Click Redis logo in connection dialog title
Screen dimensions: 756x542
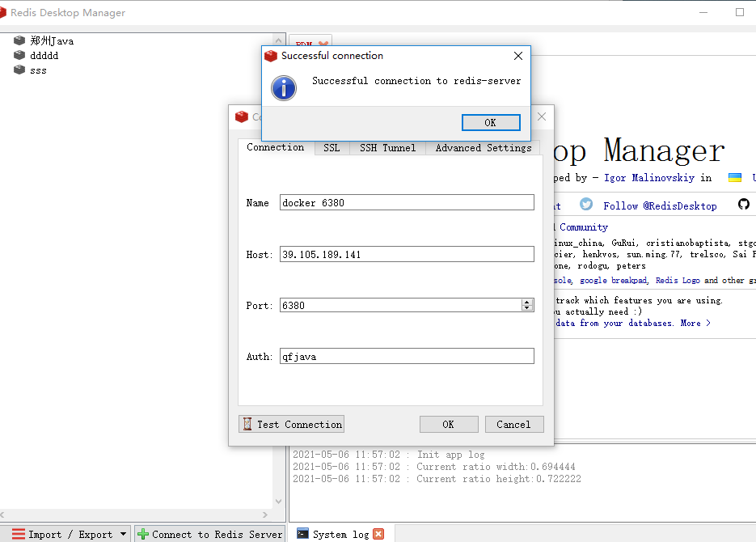coord(242,116)
